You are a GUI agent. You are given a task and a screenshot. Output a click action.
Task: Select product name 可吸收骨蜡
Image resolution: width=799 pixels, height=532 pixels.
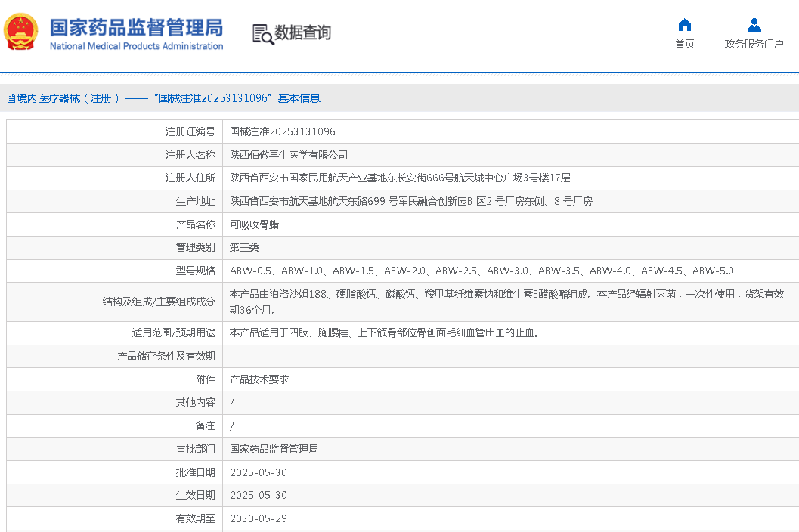point(254,224)
